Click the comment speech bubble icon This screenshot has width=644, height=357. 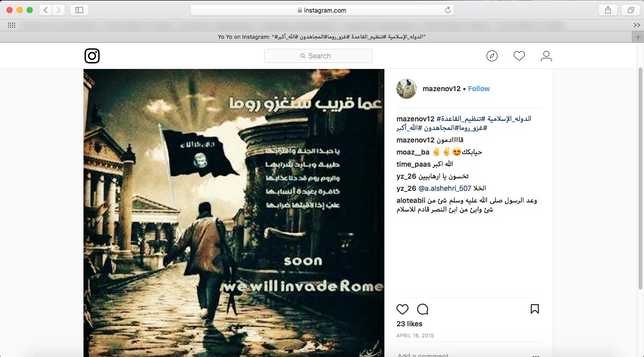(423, 309)
